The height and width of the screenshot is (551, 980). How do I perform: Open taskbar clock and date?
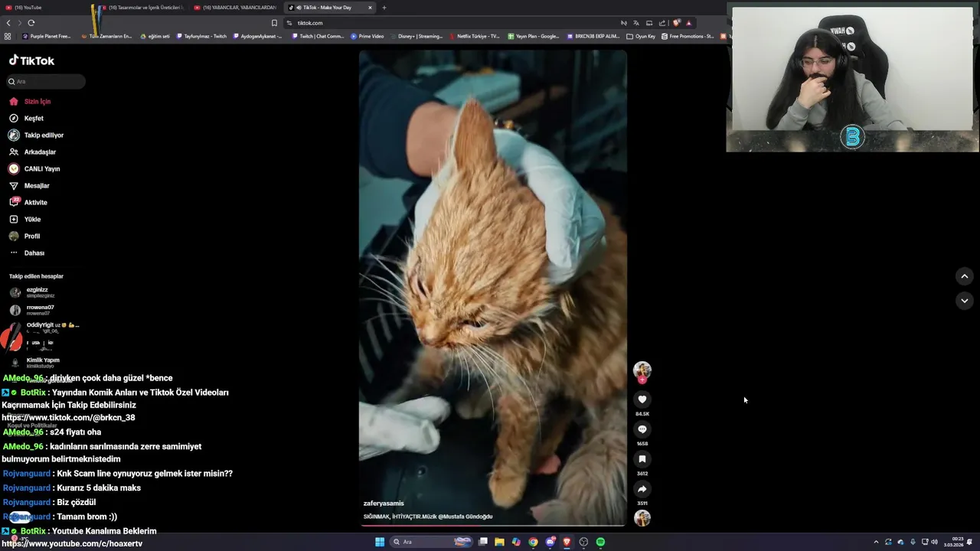point(952,542)
